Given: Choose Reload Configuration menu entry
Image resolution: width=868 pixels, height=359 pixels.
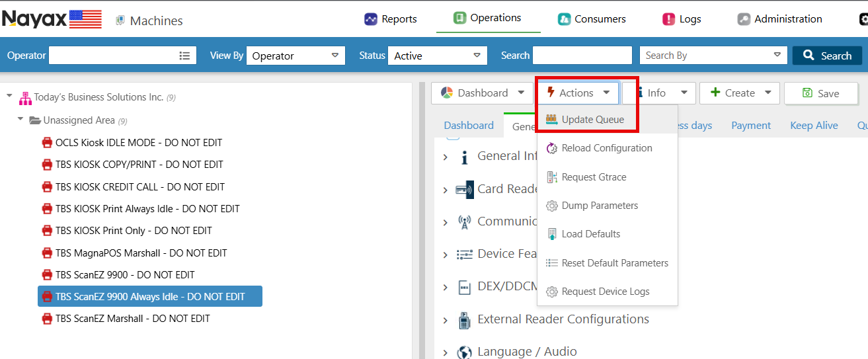Looking at the screenshot, I should [x=607, y=148].
